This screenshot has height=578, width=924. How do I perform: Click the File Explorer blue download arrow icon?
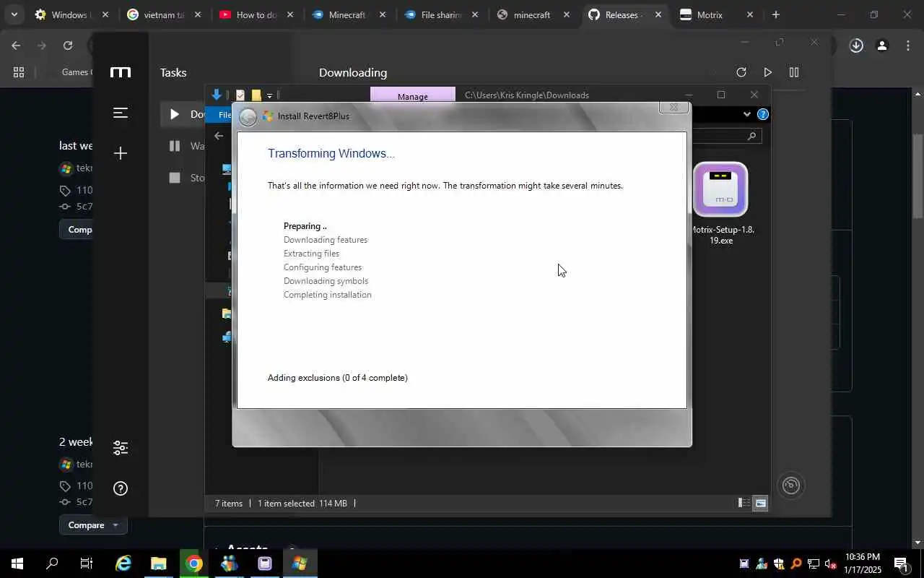point(216,95)
